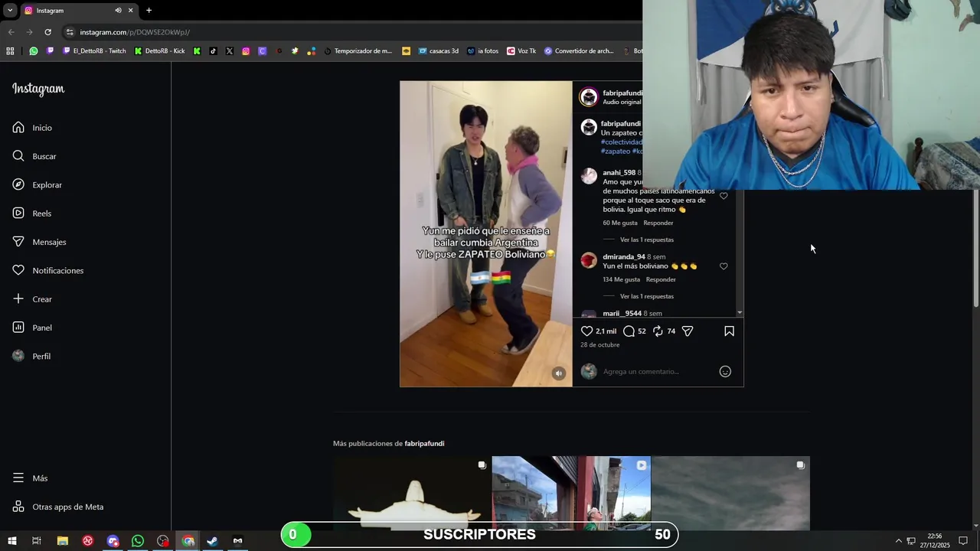Open fabripafundi profile avatar in post header
The width and height of the screenshot is (980, 551).
pyautogui.click(x=589, y=97)
